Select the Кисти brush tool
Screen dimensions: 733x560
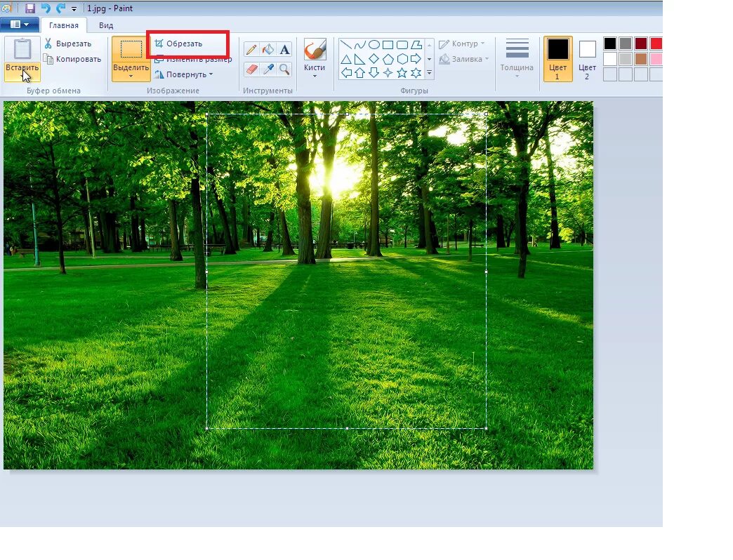pos(315,49)
